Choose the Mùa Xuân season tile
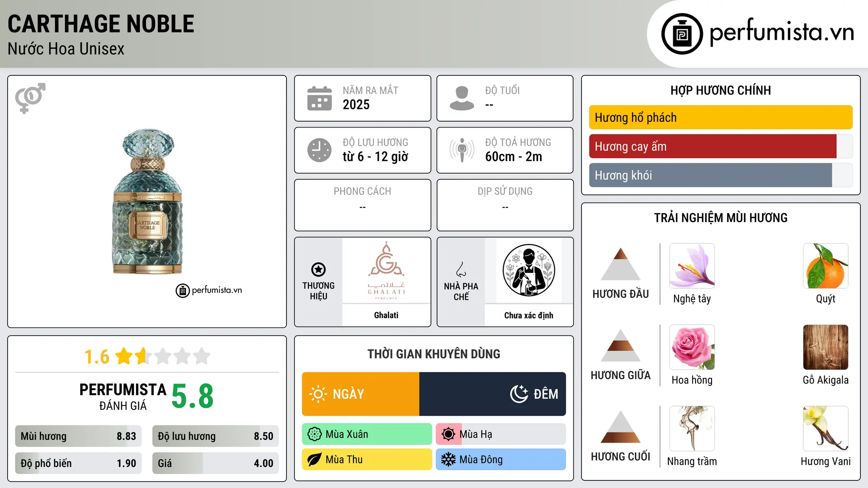The image size is (868, 488). tap(367, 434)
